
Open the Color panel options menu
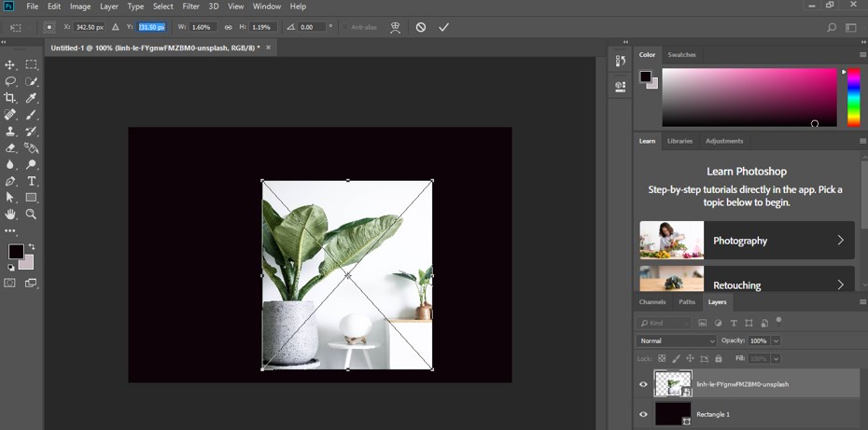click(862, 55)
